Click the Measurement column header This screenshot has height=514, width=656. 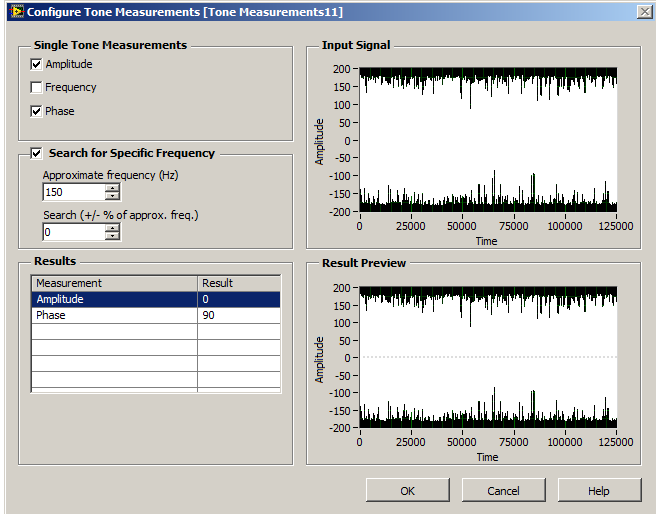point(114,283)
